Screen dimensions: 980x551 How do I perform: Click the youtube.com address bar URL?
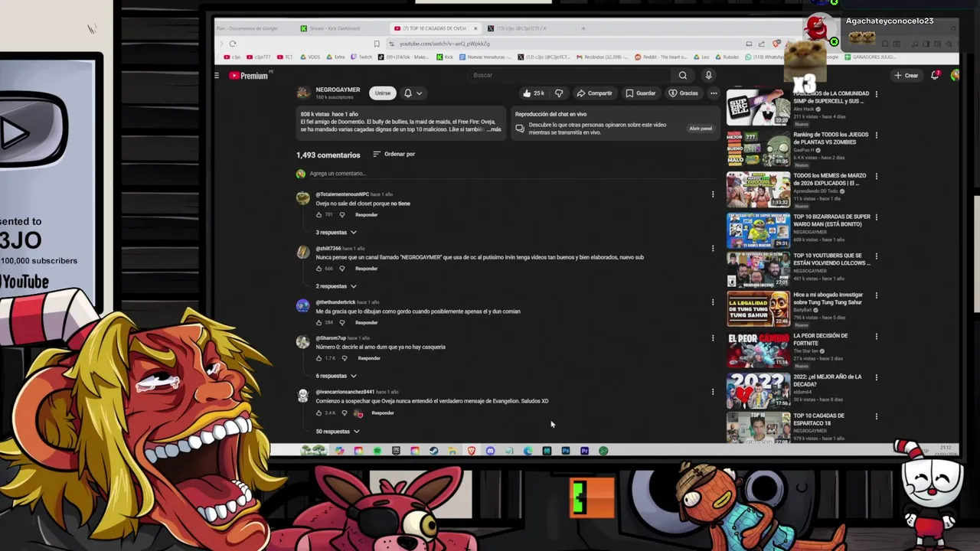tap(445, 44)
